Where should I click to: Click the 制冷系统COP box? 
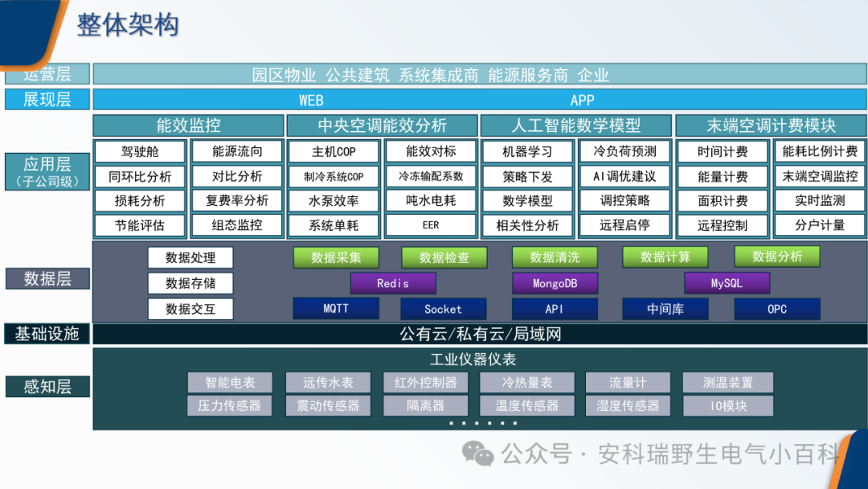pyautogui.click(x=334, y=177)
